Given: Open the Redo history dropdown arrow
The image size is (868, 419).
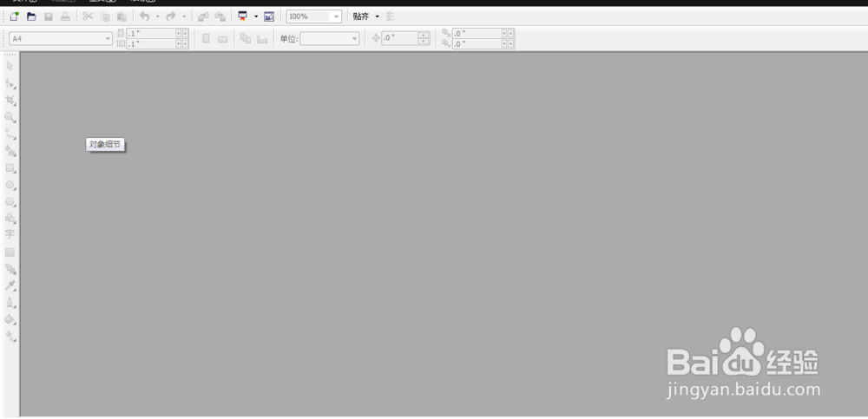Looking at the screenshot, I should [x=184, y=16].
